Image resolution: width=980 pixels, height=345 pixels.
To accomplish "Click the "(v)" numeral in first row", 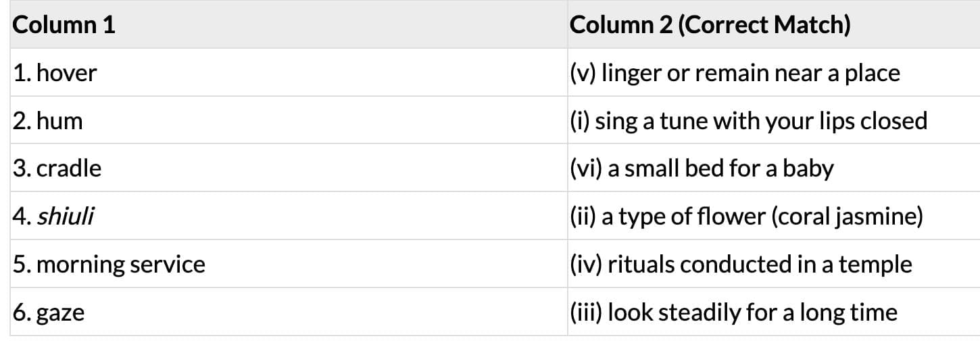I will 583,73.
